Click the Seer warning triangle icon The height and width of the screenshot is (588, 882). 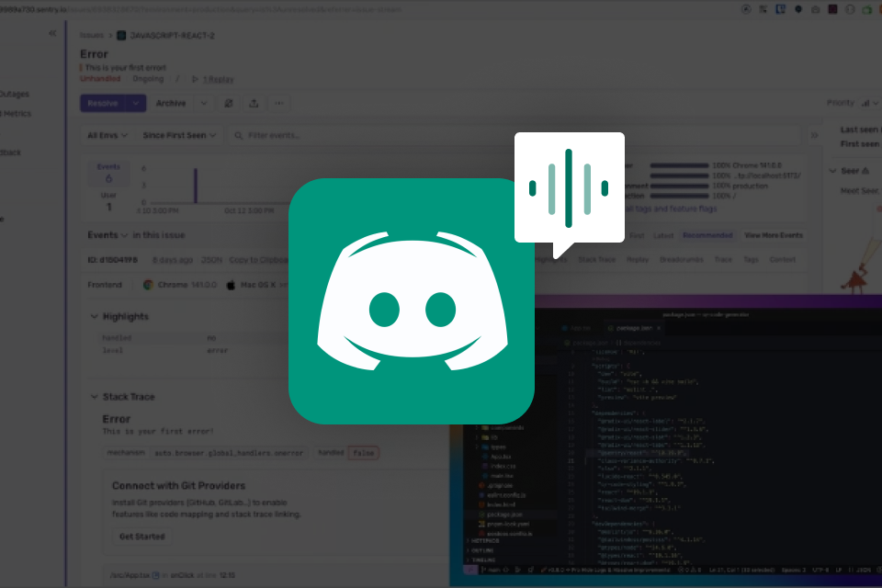click(865, 171)
